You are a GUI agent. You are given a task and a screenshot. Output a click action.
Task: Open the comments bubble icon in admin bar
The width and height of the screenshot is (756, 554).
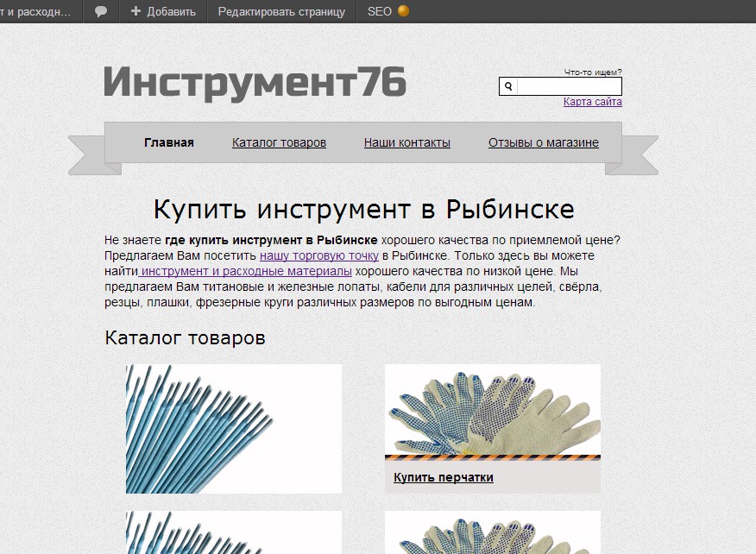[x=101, y=11]
